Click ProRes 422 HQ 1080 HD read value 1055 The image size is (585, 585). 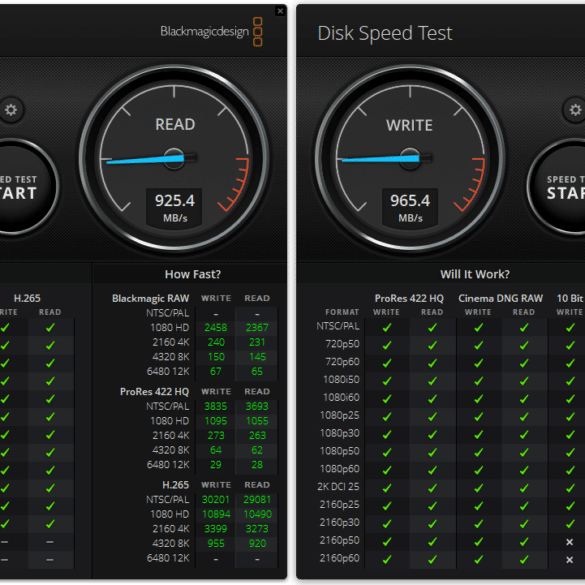257,421
